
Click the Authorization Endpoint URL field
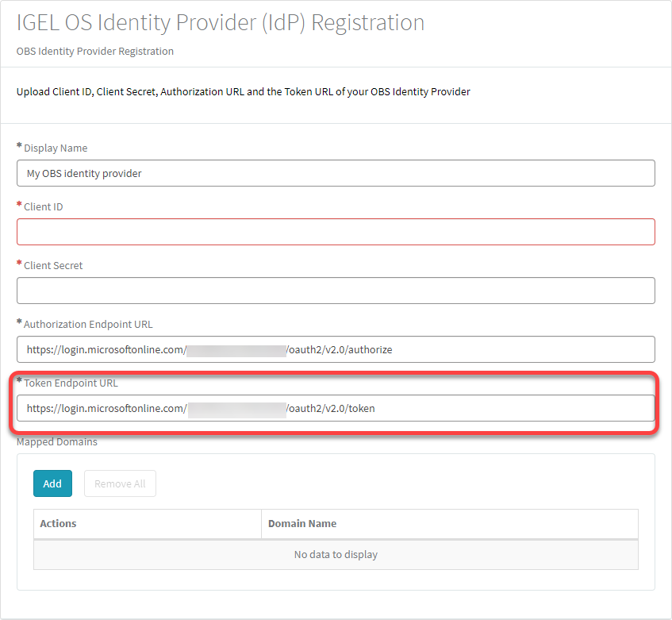(336, 349)
